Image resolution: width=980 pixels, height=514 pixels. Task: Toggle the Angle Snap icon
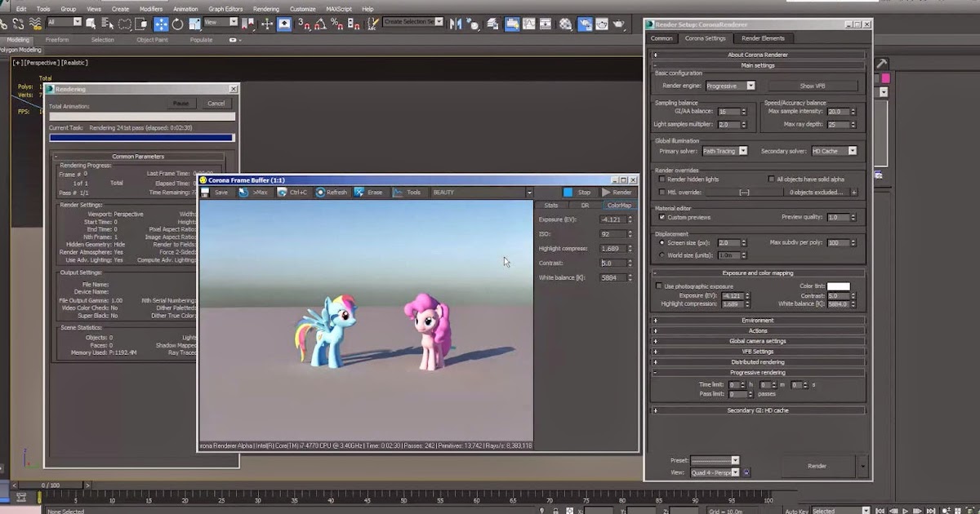[321, 24]
